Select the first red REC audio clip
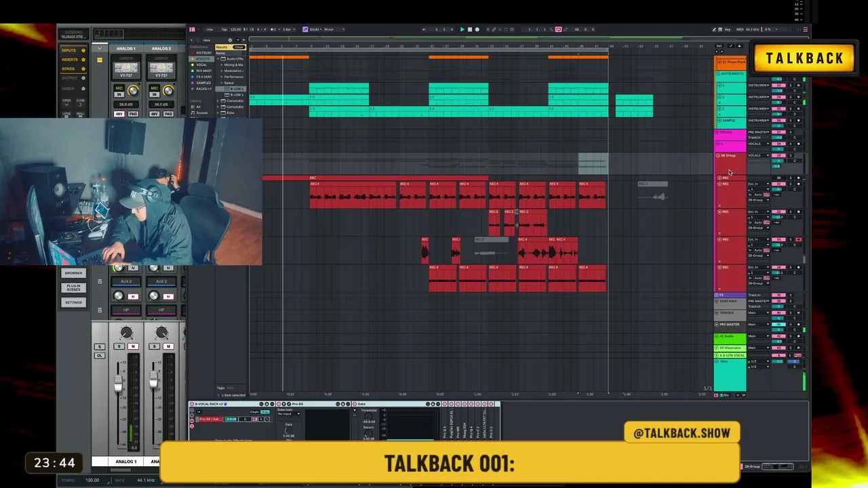This screenshot has width=868, height=488. pyautogui.click(x=353, y=195)
